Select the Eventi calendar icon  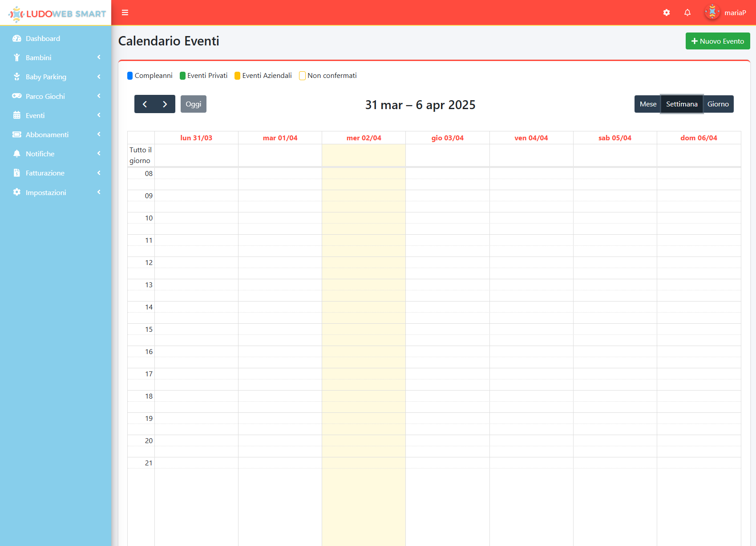click(x=17, y=115)
